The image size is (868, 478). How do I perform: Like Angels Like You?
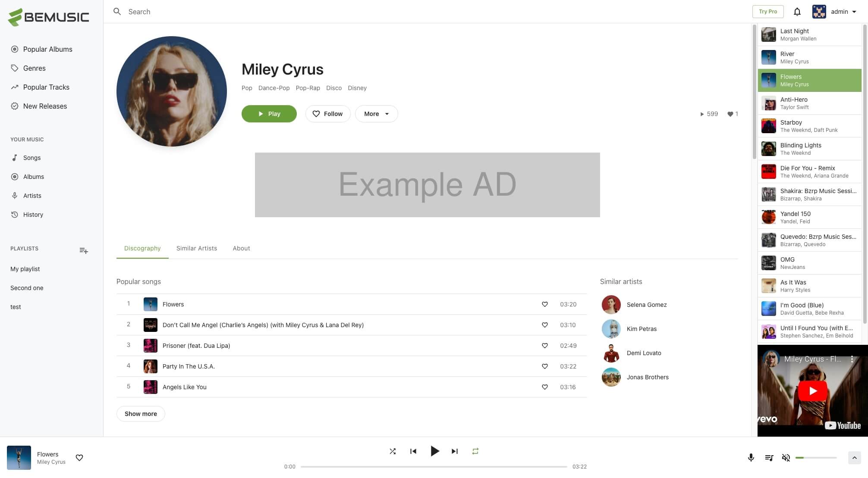click(545, 387)
